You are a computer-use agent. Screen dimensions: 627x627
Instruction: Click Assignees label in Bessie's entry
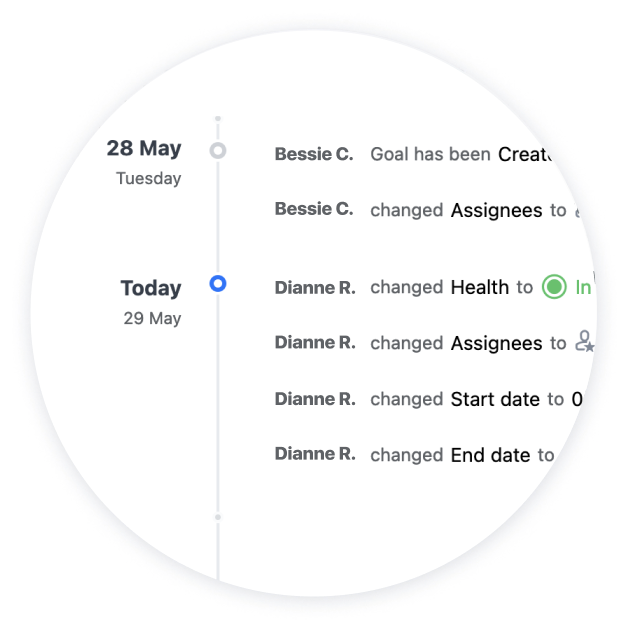pos(496,211)
